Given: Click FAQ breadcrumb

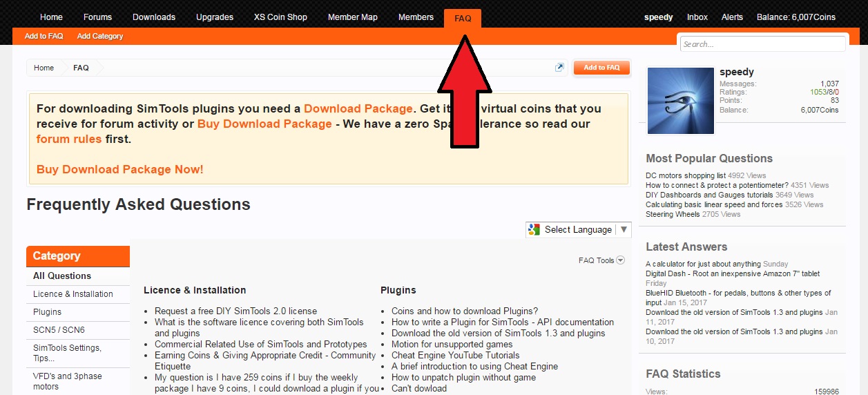Looking at the screenshot, I should 81,68.
